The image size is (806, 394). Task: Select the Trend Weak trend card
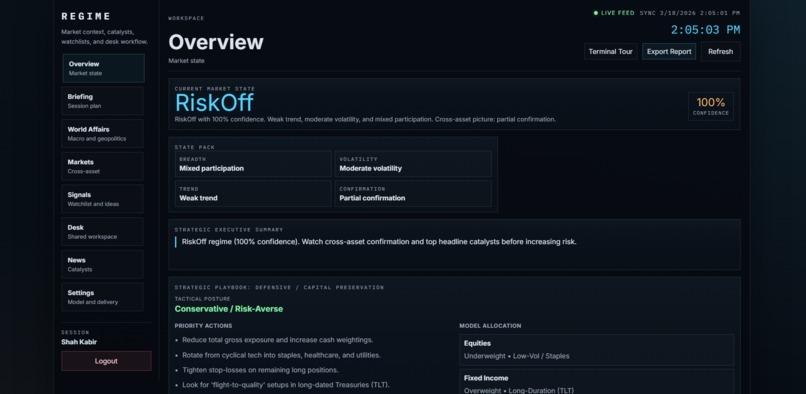pyautogui.click(x=253, y=193)
